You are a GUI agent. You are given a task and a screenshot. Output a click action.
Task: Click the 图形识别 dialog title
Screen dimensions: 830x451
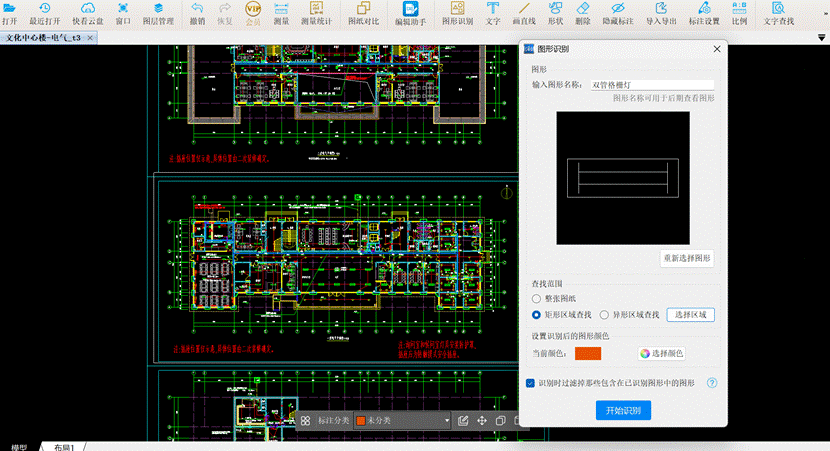tap(553, 49)
